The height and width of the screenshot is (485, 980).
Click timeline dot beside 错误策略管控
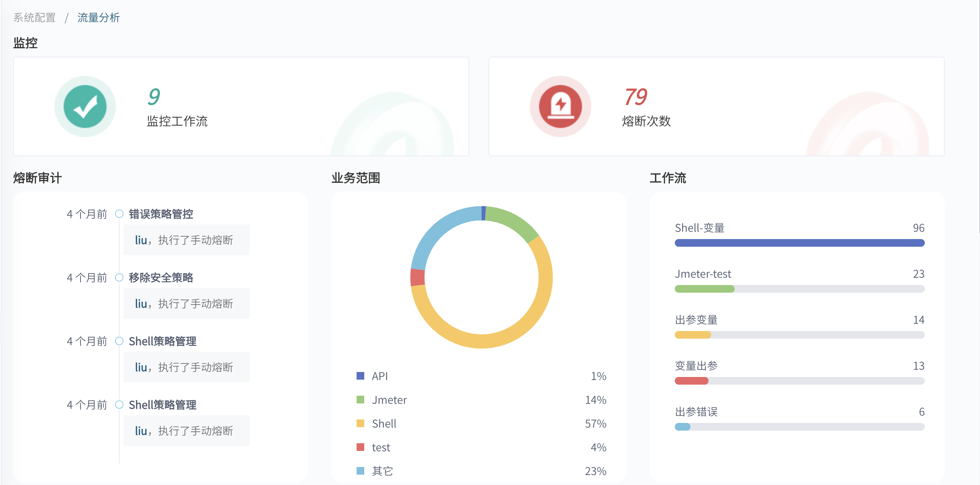(x=119, y=214)
